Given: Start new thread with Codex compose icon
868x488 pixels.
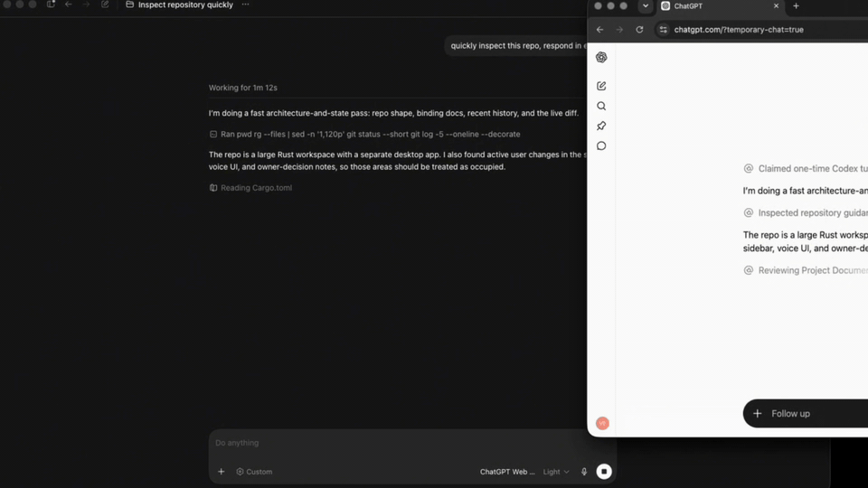Looking at the screenshot, I should tap(105, 5).
